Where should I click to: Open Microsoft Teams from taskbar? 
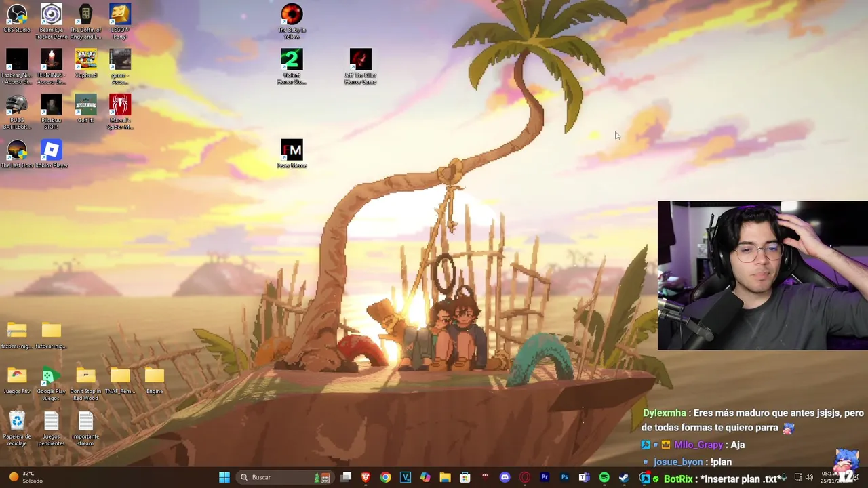(x=584, y=477)
